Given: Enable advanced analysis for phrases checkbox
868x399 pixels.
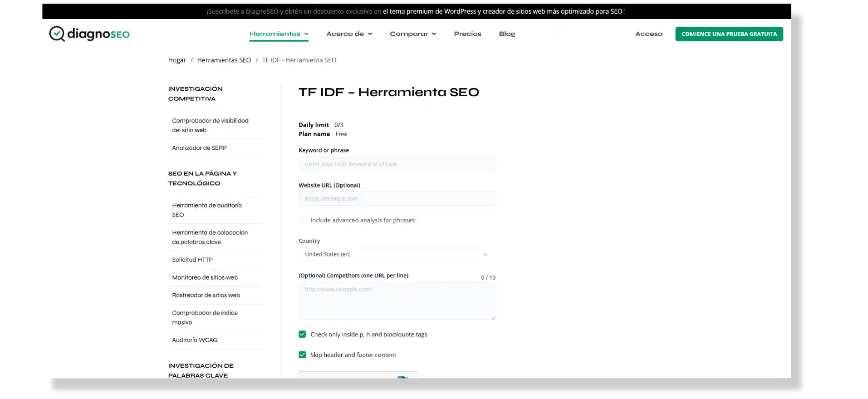Looking at the screenshot, I should point(302,220).
